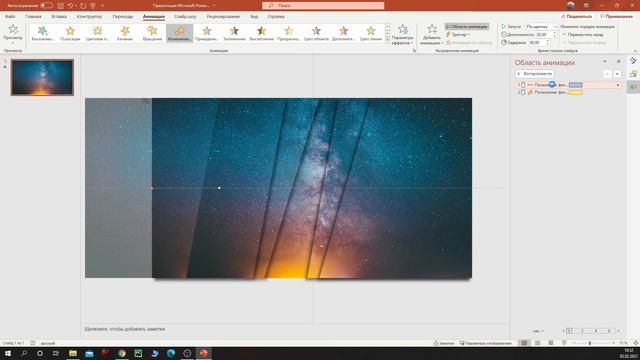Open the Триггер dropdown
640x360 pixels.
point(458,35)
